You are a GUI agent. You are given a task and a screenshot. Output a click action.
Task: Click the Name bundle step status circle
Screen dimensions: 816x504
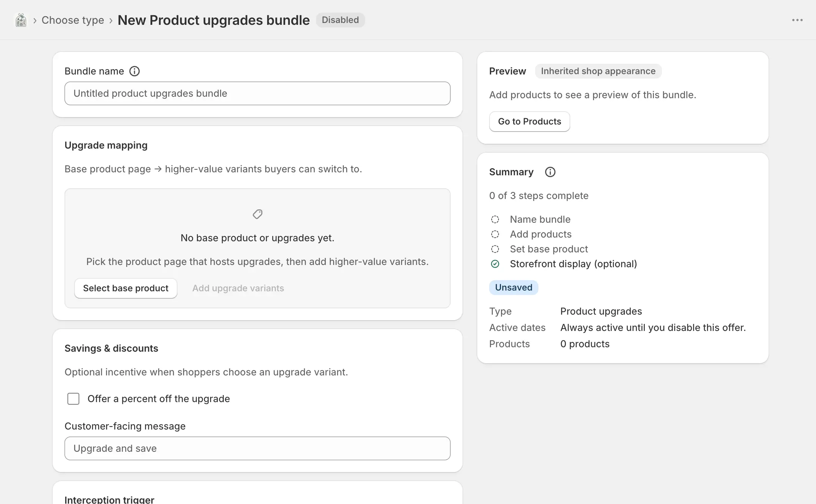[x=495, y=219]
